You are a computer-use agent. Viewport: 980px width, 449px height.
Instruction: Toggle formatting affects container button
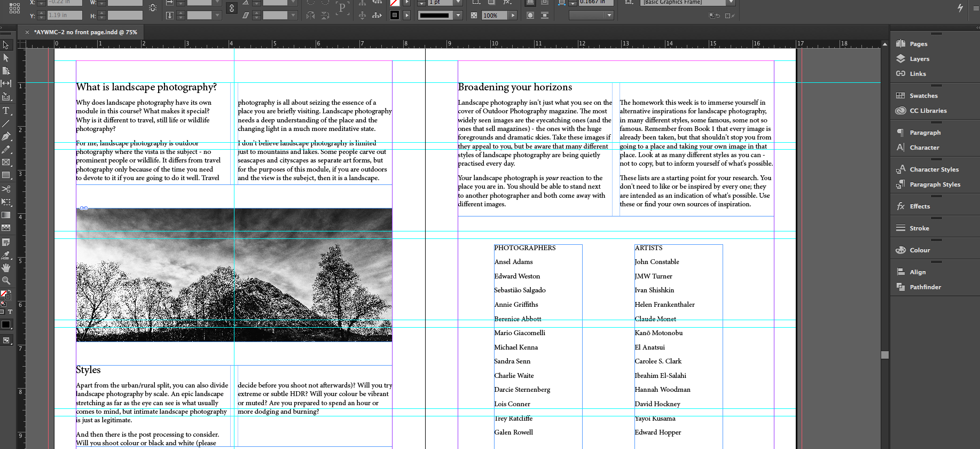pos(2,312)
